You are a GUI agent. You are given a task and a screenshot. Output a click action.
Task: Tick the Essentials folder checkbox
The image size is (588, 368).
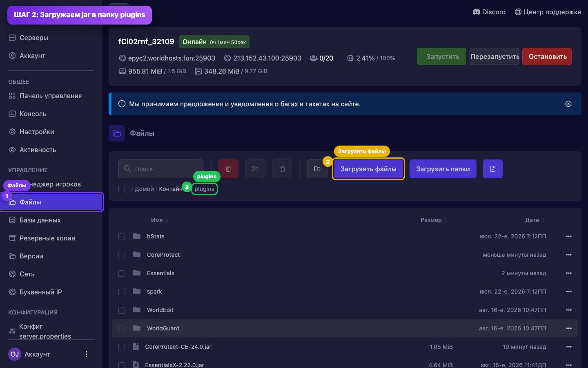[122, 274]
